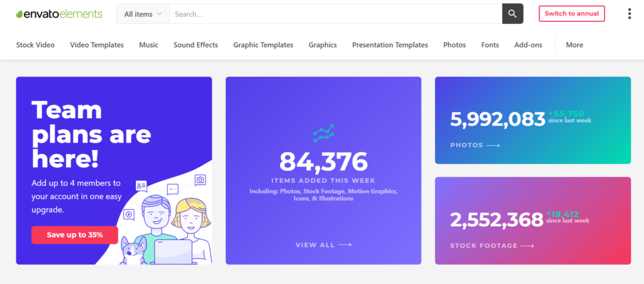Click the magnifying glass search button

513,14
